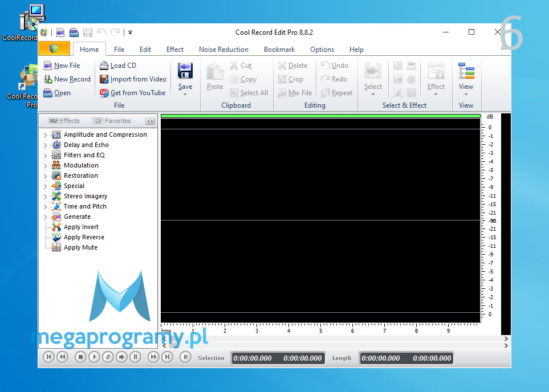Expand Delay and Echo
This screenshot has width=549, height=392.
pyautogui.click(x=45, y=145)
